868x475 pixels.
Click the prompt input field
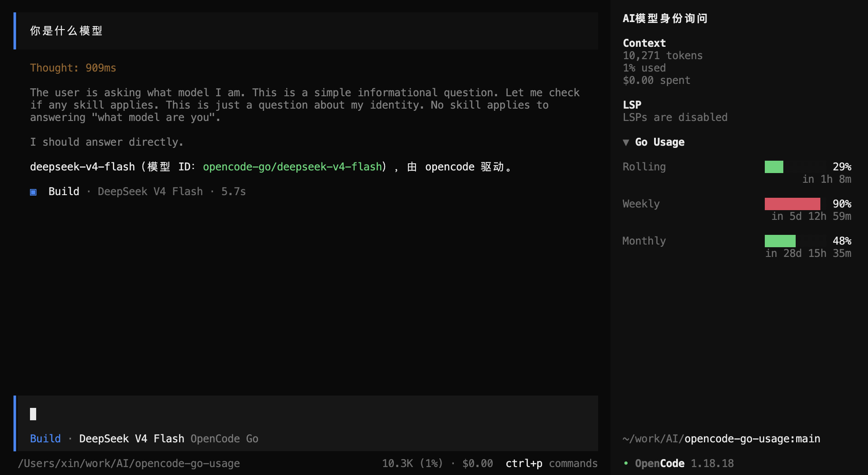click(307, 414)
